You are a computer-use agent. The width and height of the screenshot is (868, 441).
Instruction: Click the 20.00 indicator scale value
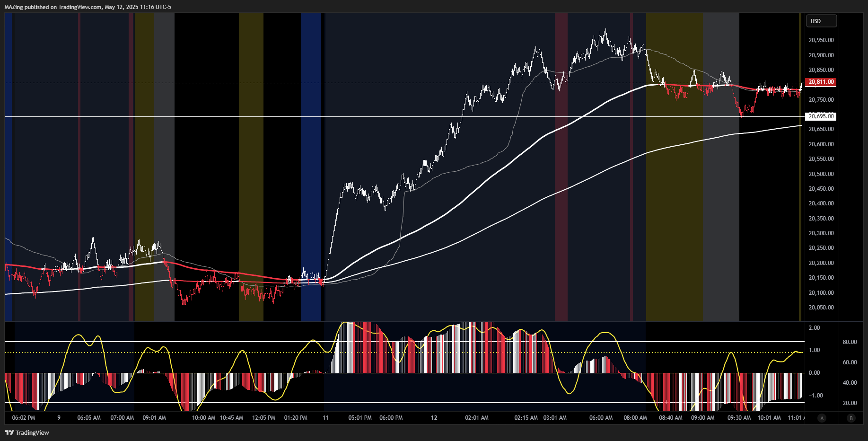tap(850, 403)
